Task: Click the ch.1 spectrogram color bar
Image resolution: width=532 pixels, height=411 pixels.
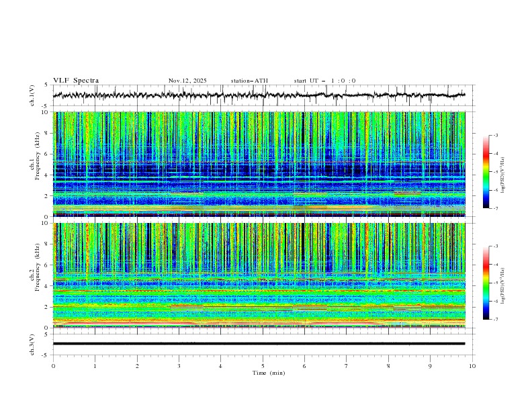Action: [486, 172]
